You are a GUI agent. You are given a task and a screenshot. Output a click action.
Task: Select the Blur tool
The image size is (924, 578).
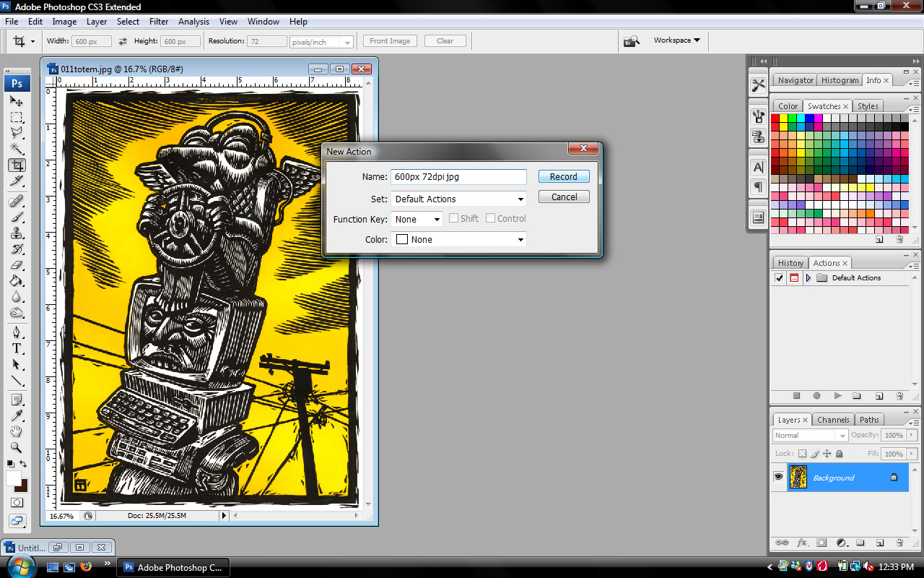[17, 296]
